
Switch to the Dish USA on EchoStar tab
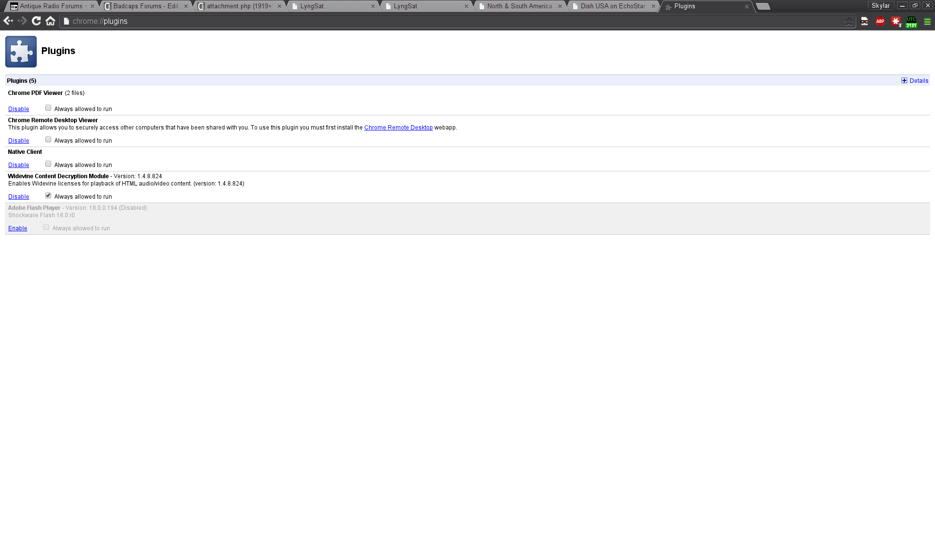613,6
